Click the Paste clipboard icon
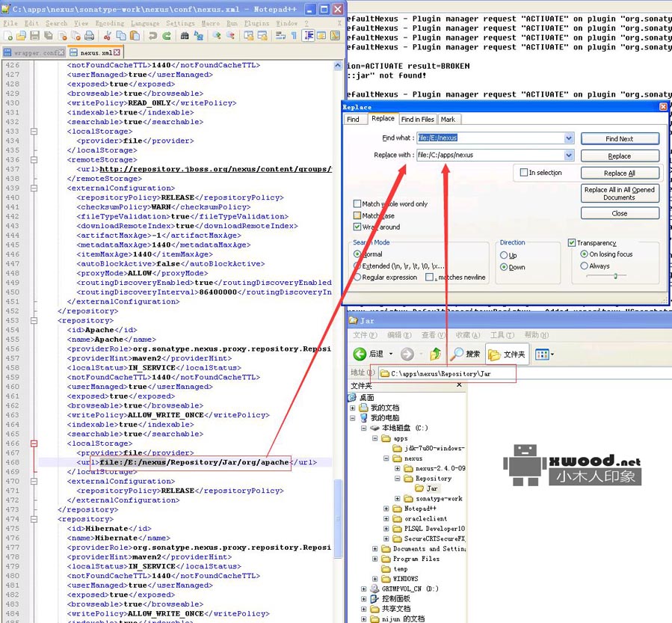Screen dimensions: 672x623 point(135,36)
